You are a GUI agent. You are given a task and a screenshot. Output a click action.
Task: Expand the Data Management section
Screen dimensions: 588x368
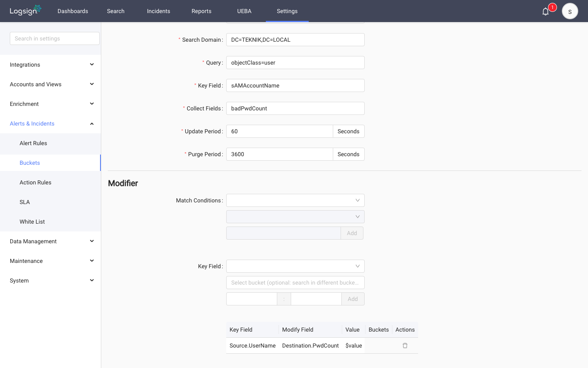51,241
